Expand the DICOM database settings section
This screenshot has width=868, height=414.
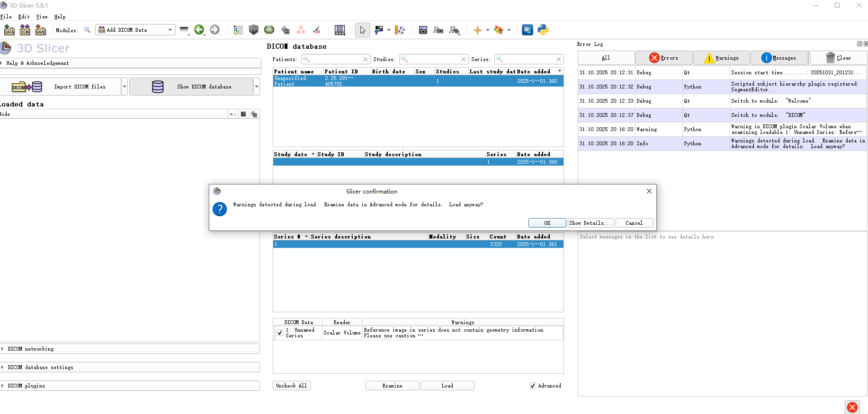pyautogui.click(x=40, y=367)
